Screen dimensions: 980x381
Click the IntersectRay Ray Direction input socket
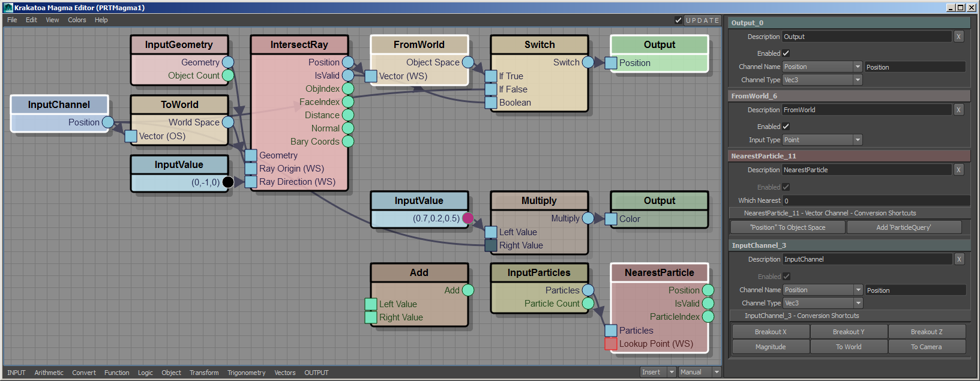point(251,182)
